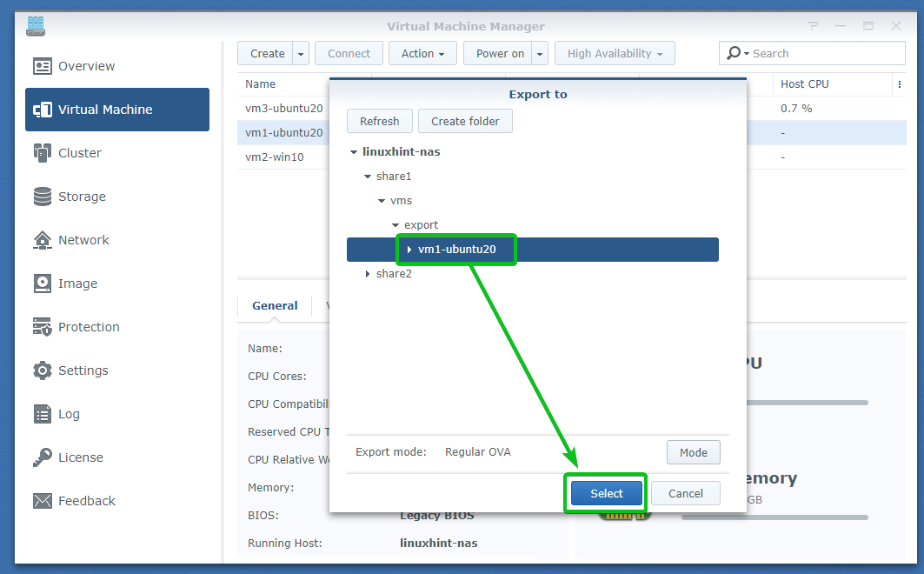Click the Connect button
The width and height of the screenshot is (924, 574).
pos(349,54)
